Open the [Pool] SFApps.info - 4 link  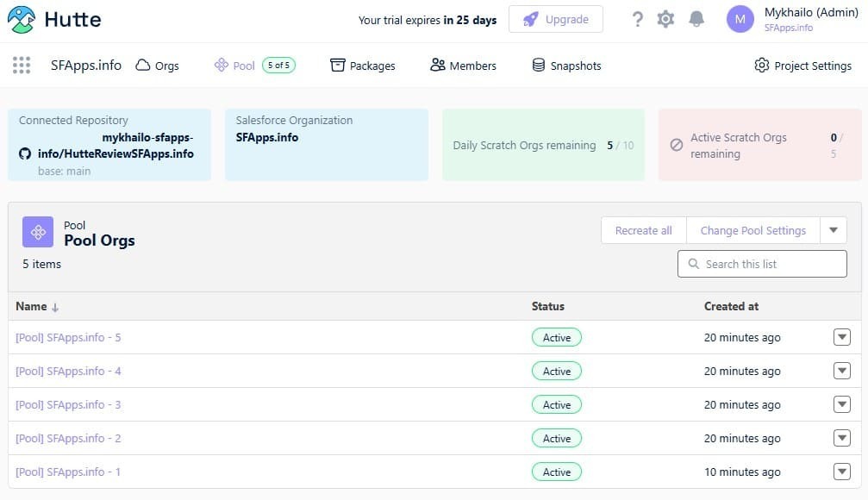click(x=68, y=371)
